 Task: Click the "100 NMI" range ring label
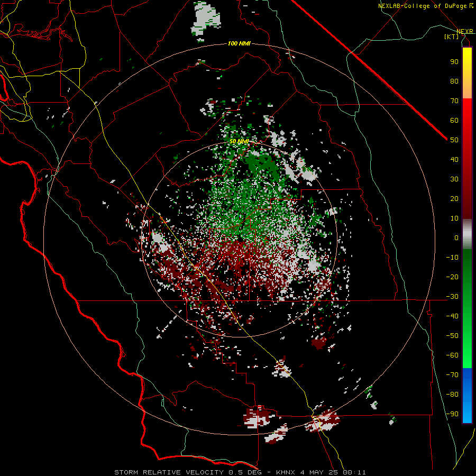click(x=239, y=43)
